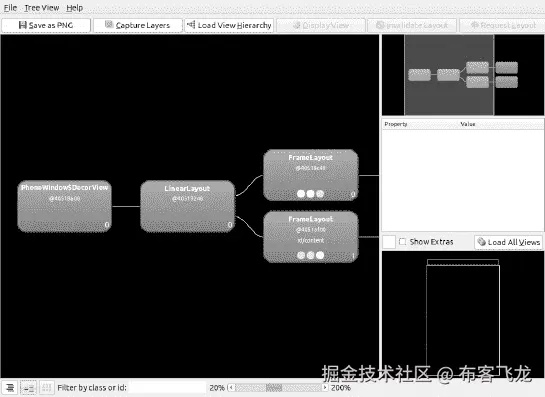The width and height of the screenshot is (545, 397).
Task: Click third performance dot of upper FrameLayout
Action: point(320,194)
